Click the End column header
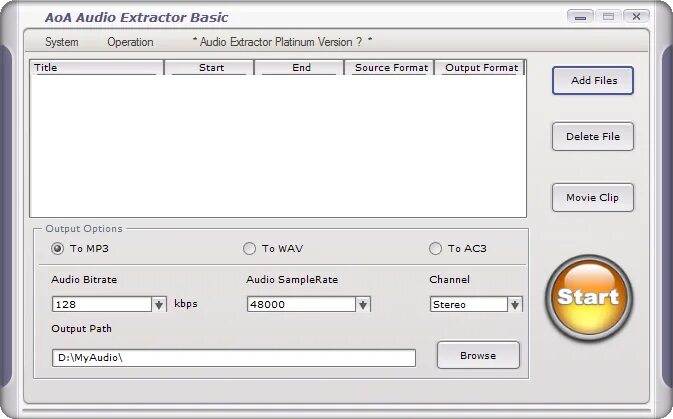Viewport: 673px width, 419px height. 300,68
